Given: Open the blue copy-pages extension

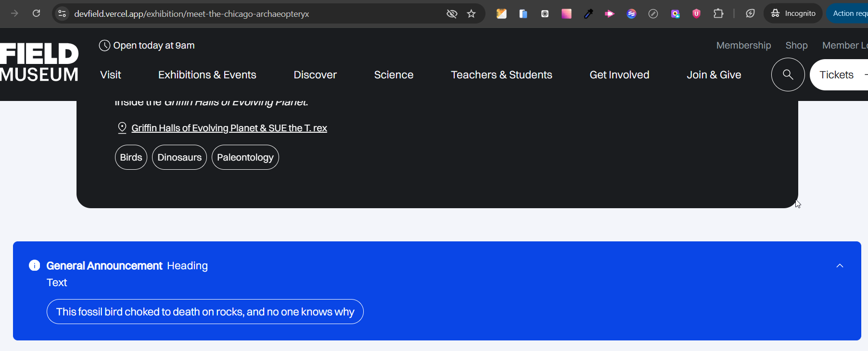Looking at the screenshot, I should (x=523, y=13).
